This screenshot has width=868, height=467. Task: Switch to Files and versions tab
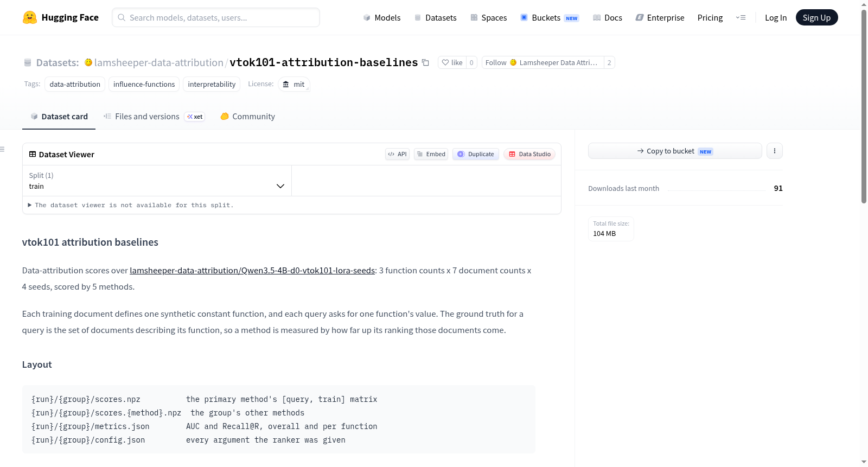(154, 117)
